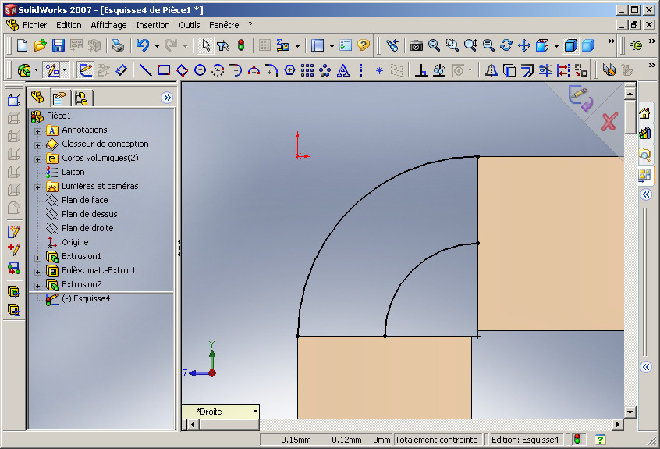The height and width of the screenshot is (449, 660).
Task: Select the Parallelogram sketch tool
Action: [x=182, y=70]
